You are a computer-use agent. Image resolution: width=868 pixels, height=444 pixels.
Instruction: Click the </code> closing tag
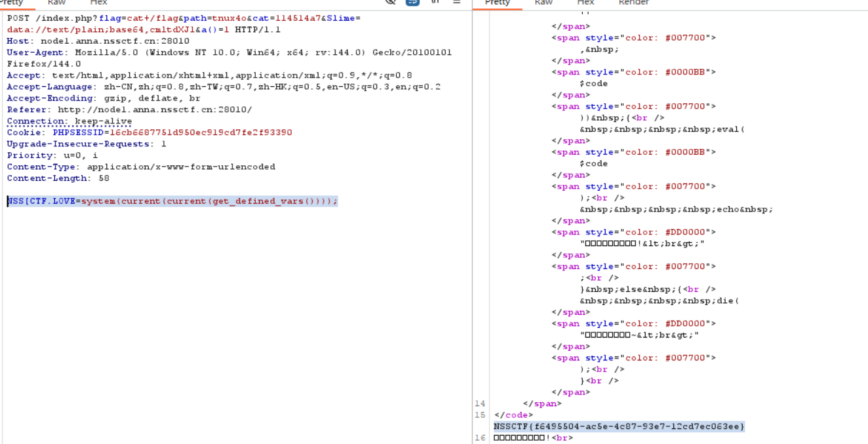pyautogui.click(x=514, y=415)
